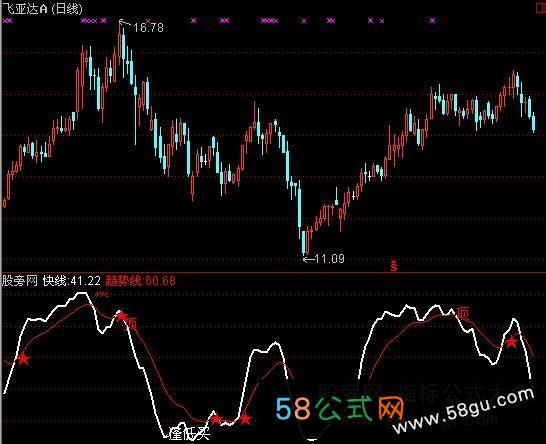Click the 飞亚达A (日线) chart title
The width and height of the screenshot is (546, 444).
coord(42,9)
